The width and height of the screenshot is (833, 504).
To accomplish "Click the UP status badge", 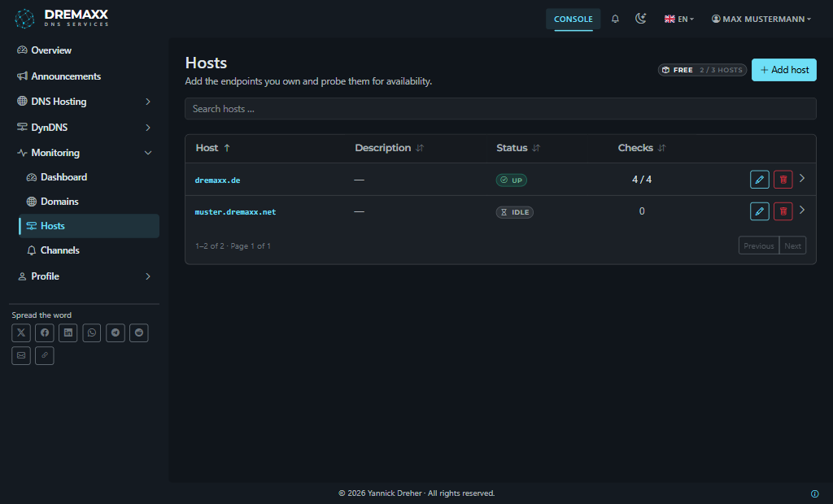I will [x=512, y=180].
